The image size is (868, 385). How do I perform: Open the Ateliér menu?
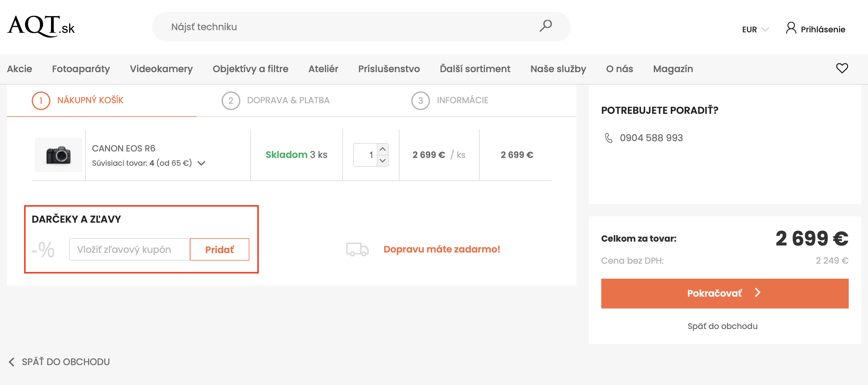[323, 69]
